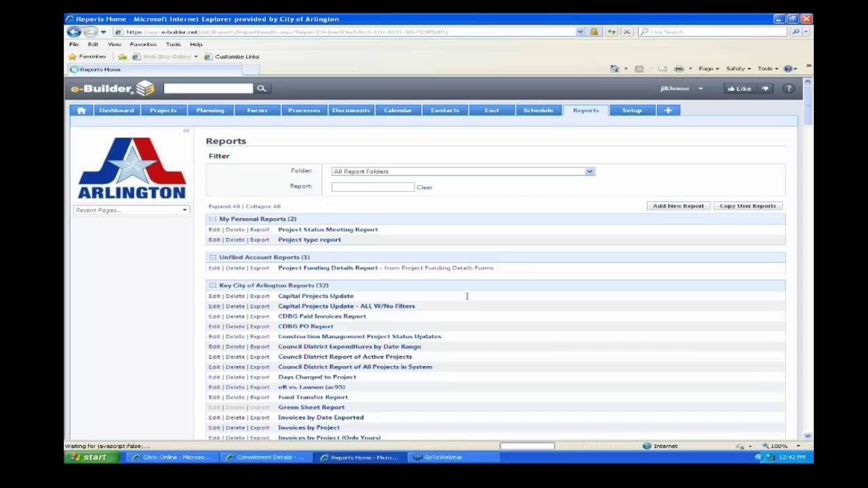This screenshot has width=868, height=488.
Task: Add a new tab with the plus icon
Action: tap(668, 110)
